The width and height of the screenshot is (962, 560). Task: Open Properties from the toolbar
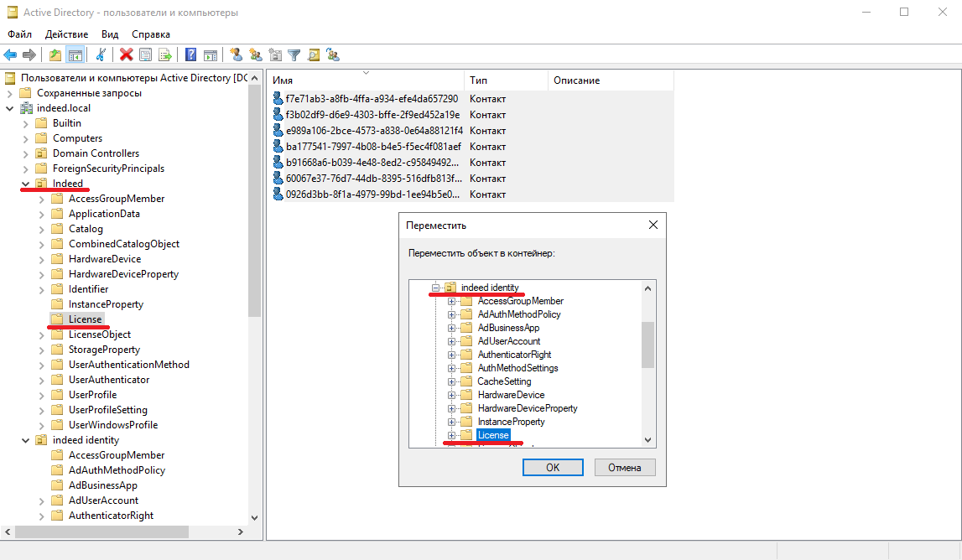[x=145, y=55]
